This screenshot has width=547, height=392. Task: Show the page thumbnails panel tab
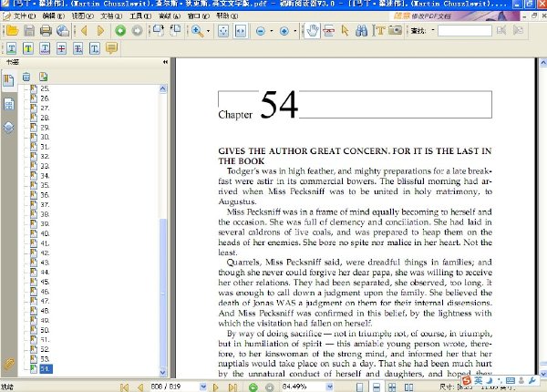click(9, 104)
